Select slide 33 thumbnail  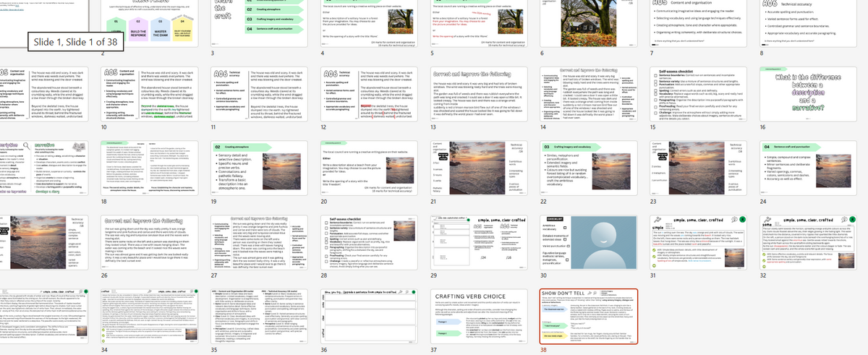coord(43,315)
